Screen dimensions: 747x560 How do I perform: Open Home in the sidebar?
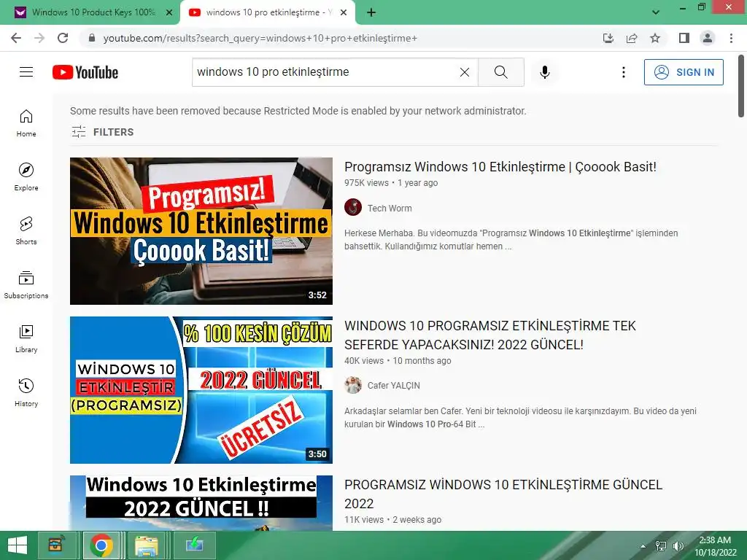point(26,123)
